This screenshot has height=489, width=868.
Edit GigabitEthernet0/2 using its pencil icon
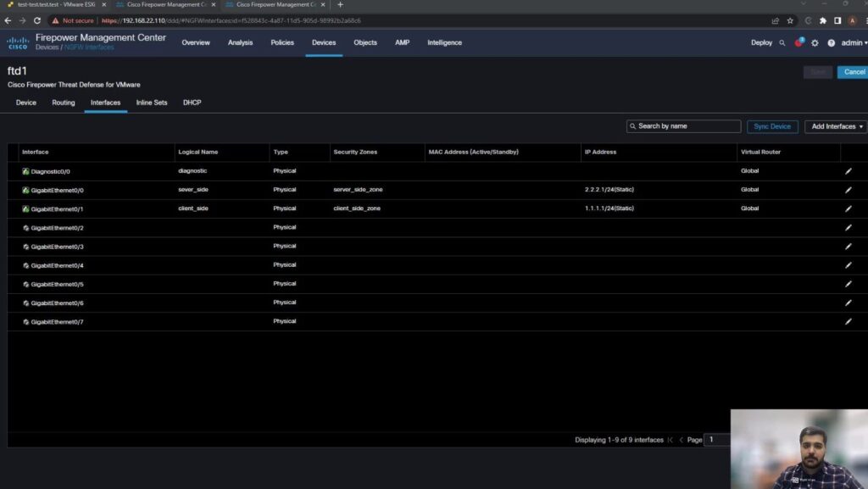tap(848, 228)
